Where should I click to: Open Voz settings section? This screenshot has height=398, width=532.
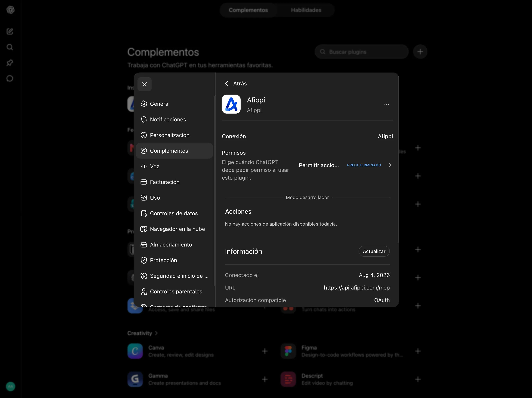(x=174, y=166)
